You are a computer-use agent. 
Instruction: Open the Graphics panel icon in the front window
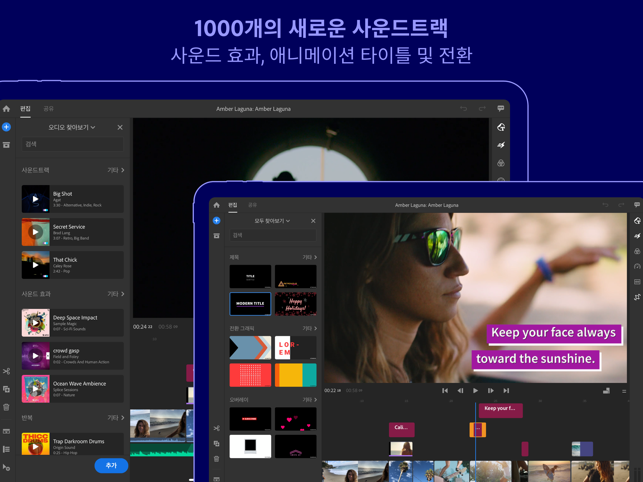pos(637,221)
